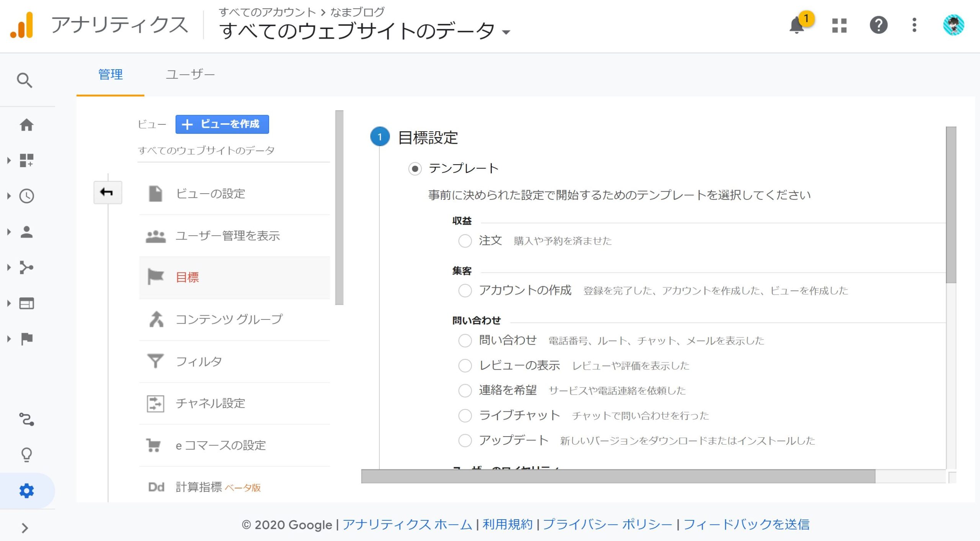Screen dimensions: 980x541
Task: Click the view column vertical scrollbar
Action: point(339,207)
